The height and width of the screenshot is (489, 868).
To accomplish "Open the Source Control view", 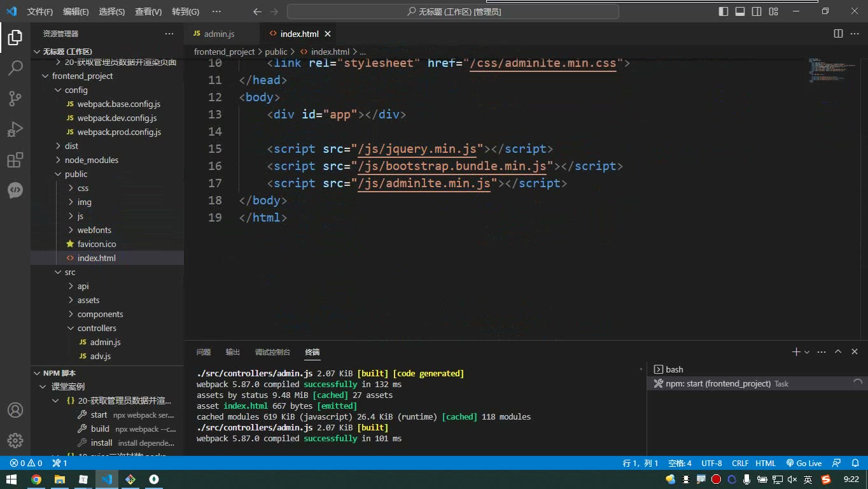I will [x=15, y=98].
